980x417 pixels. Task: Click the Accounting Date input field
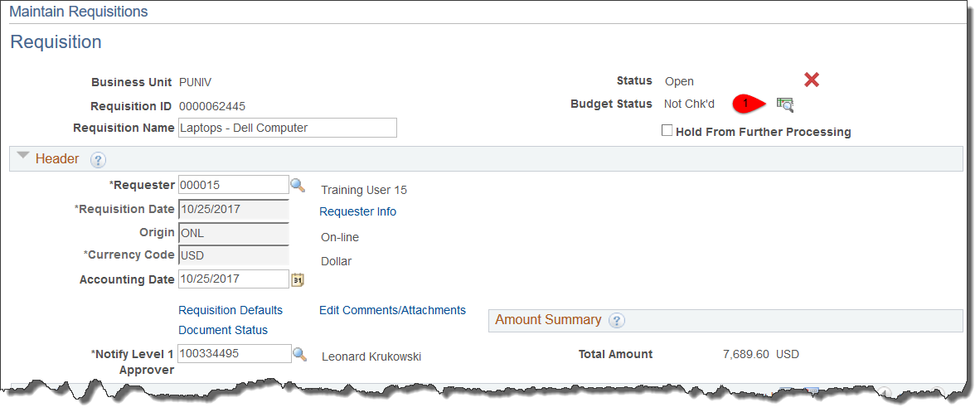tap(233, 279)
